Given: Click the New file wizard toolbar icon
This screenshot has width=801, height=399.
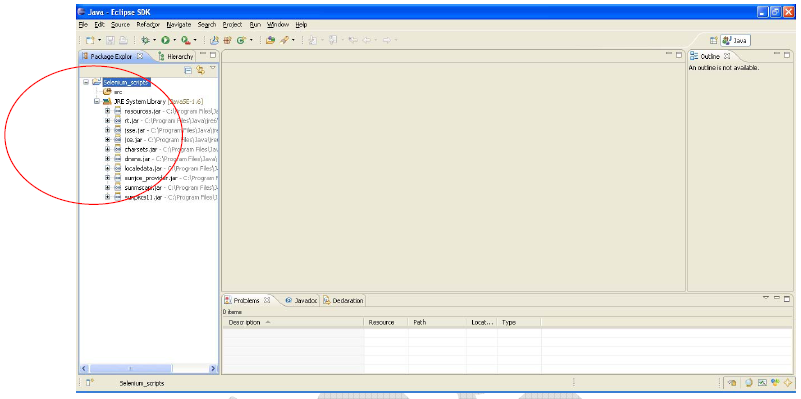Looking at the screenshot, I should tap(90, 40).
